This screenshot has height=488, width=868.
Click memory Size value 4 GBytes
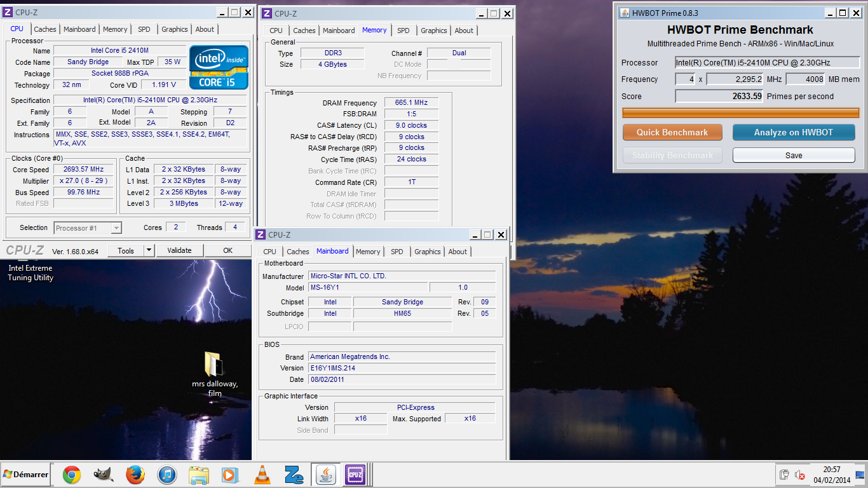332,65
